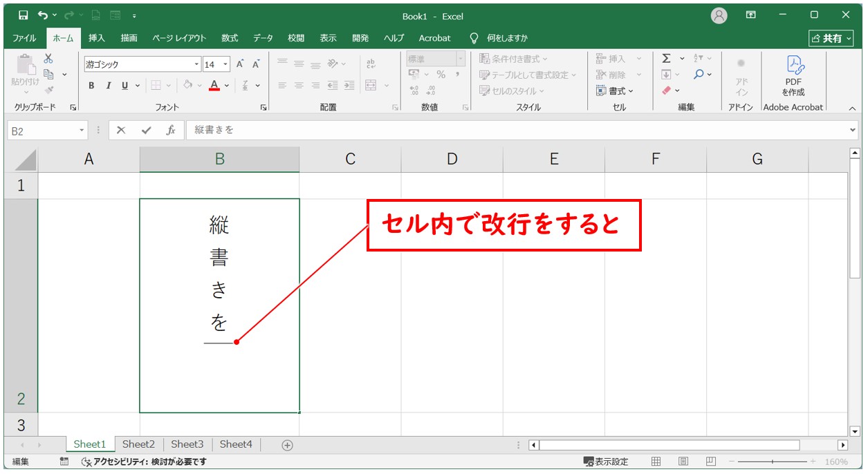Copy selection with the copy icon
This screenshot has height=474, width=868.
click(48, 74)
